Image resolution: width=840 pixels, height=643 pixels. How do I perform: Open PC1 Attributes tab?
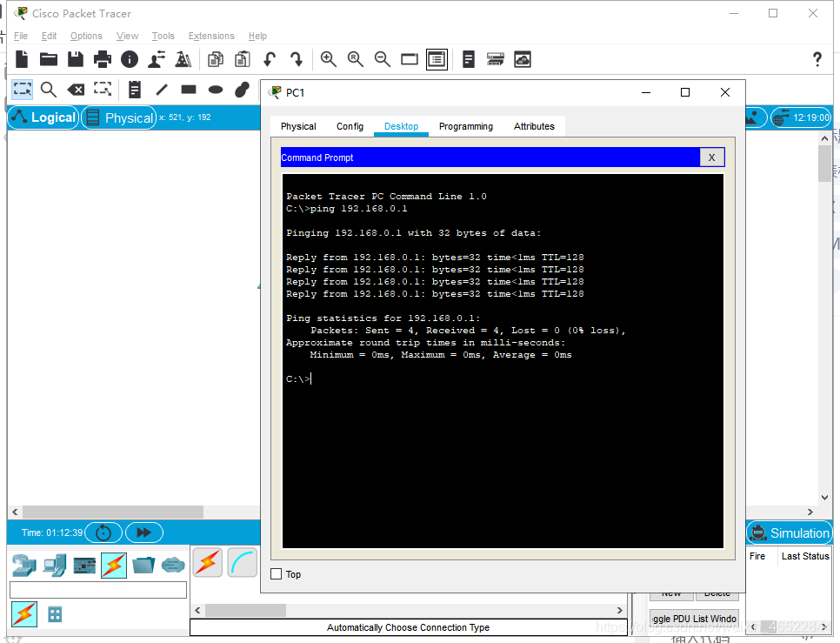[x=534, y=126]
